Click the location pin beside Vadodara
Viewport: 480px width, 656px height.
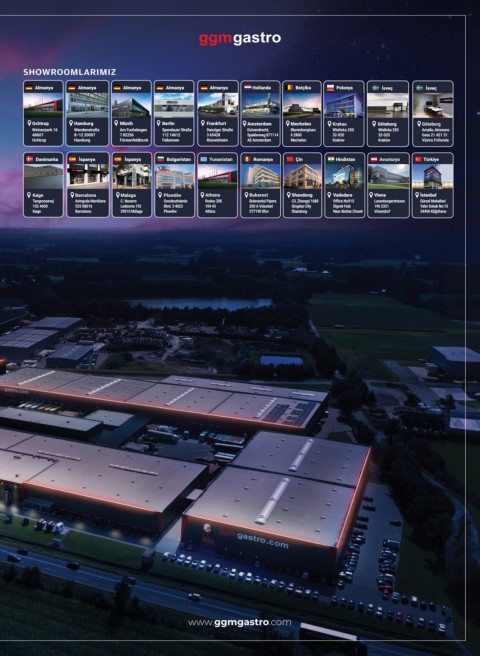click(329, 195)
